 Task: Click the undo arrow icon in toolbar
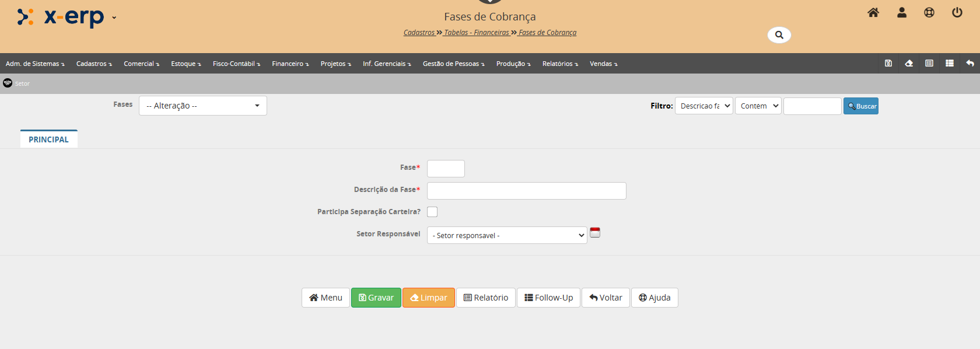(x=970, y=64)
